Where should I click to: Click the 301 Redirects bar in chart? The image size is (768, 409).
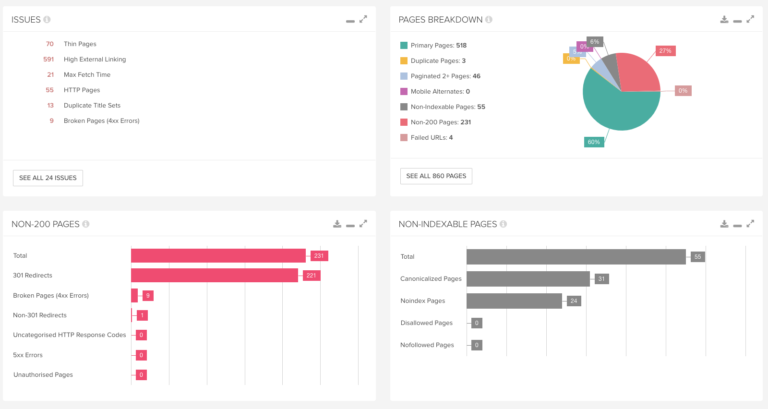(x=215, y=275)
